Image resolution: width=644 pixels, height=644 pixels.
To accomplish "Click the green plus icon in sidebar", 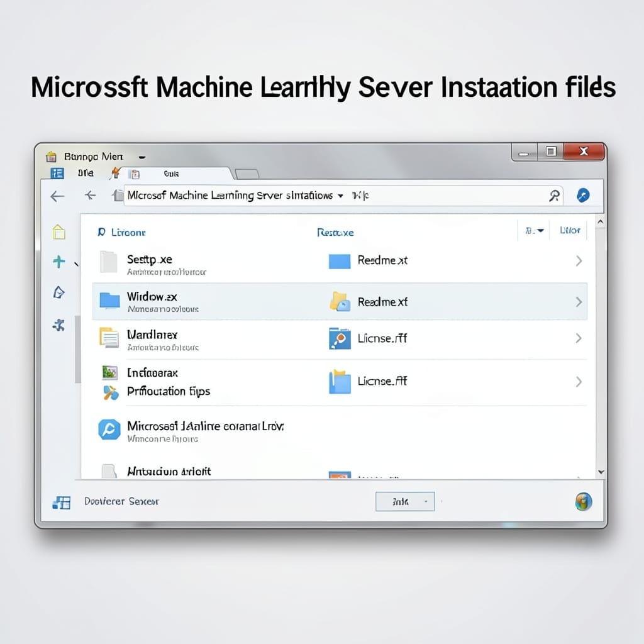I will click(x=59, y=261).
